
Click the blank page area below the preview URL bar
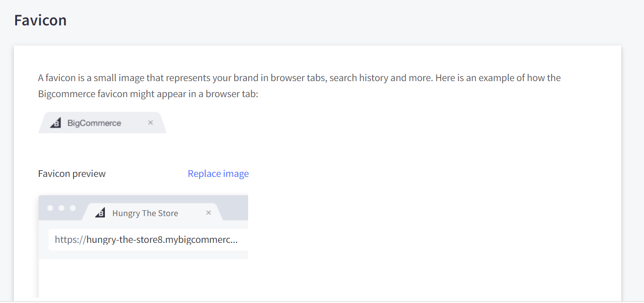pyautogui.click(x=143, y=278)
